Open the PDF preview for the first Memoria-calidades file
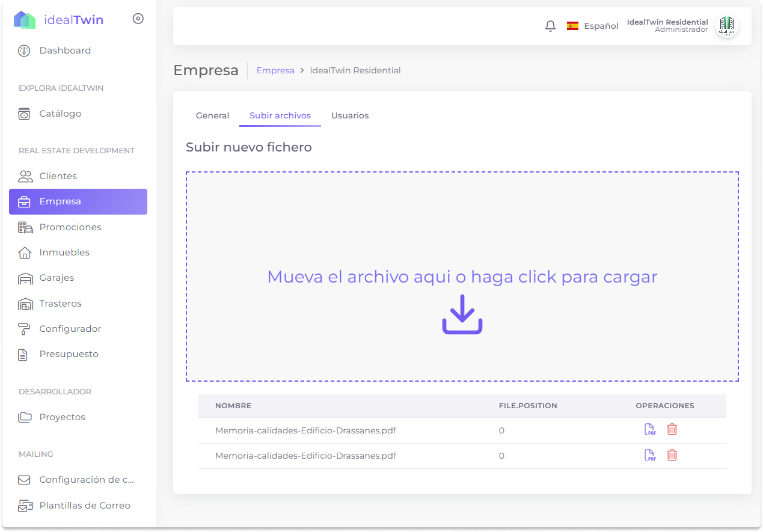Viewport: 763px width, 532px height. click(x=650, y=429)
